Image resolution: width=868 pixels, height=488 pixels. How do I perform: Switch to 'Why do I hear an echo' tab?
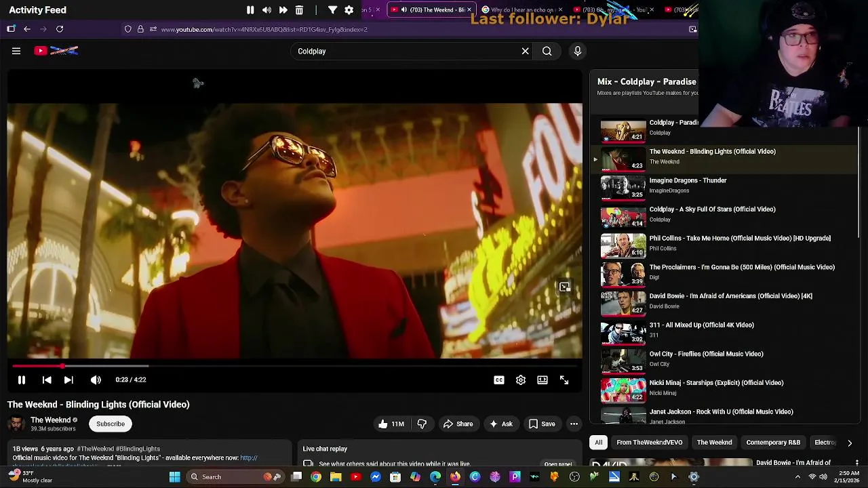click(x=522, y=9)
